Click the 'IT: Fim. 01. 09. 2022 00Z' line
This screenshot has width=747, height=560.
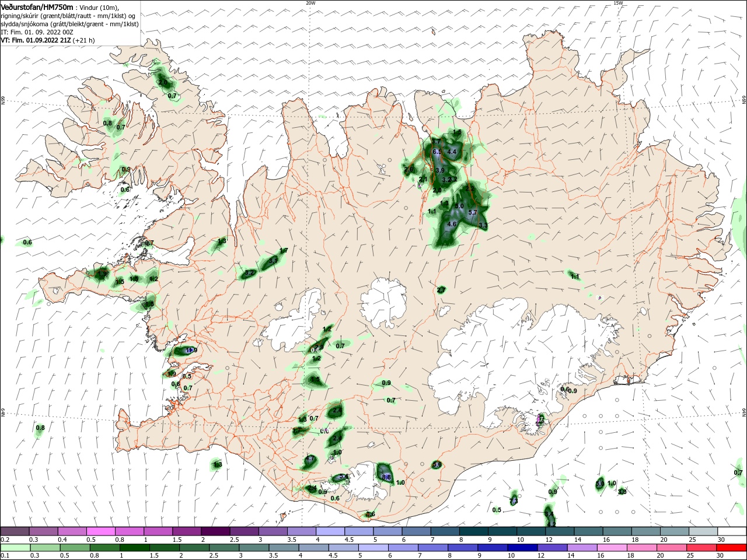point(37,32)
